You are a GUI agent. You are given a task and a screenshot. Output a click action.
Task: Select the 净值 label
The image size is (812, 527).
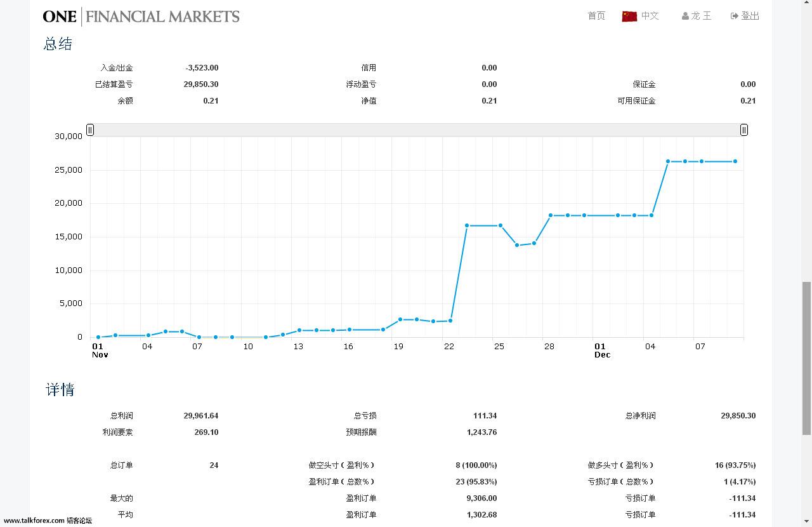point(369,100)
